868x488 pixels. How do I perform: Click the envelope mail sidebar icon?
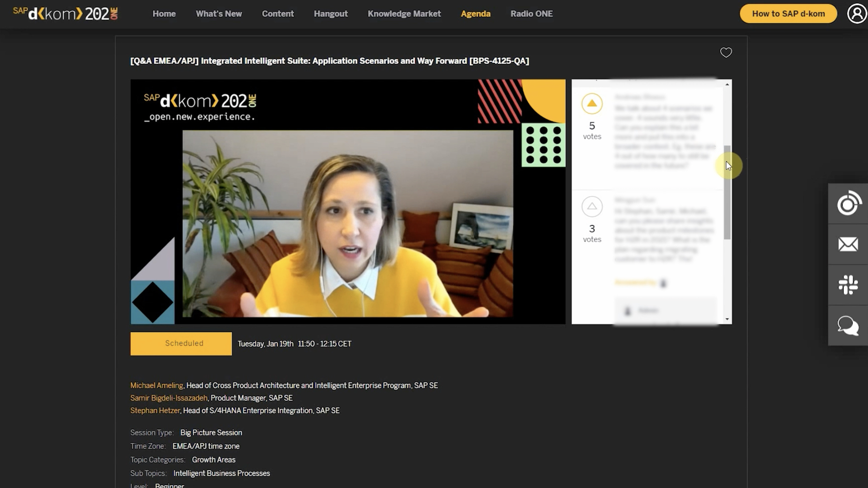[848, 244]
